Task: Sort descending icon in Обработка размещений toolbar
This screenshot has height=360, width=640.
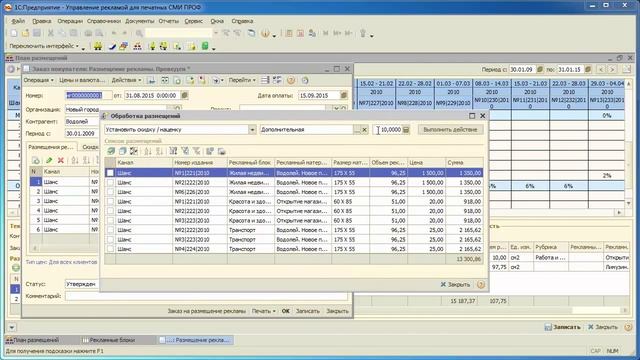Action: point(159,151)
